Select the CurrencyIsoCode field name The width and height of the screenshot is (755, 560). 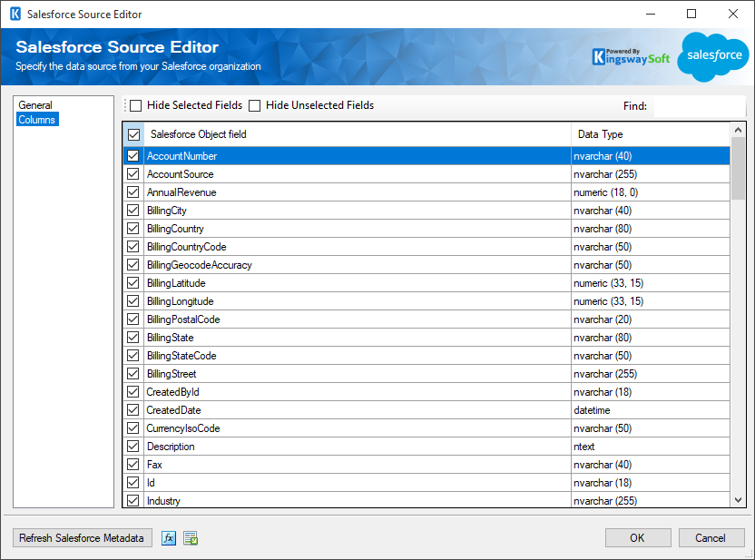(183, 428)
